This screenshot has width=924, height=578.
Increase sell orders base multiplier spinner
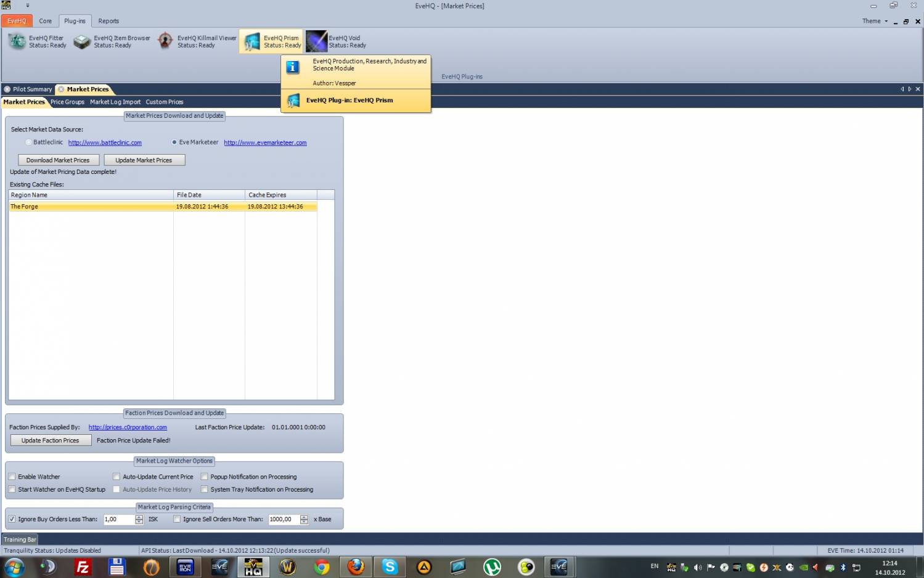coord(304,517)
